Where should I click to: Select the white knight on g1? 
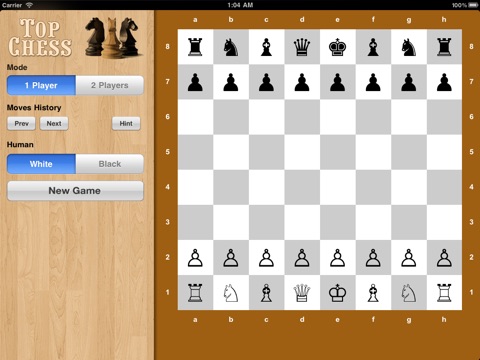pyautogui.click(x=409, y=293)
